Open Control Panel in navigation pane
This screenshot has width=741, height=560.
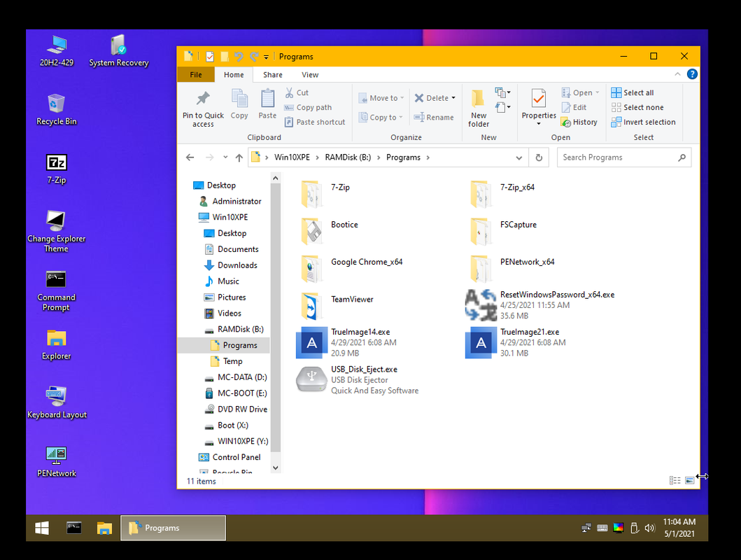click(x=230, y=457)
